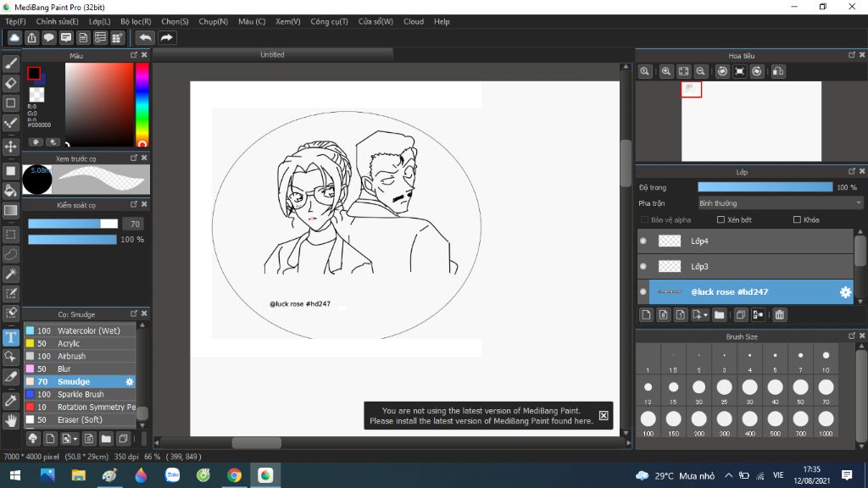Zoom in using the navigator magnifier plus
868x488 pixels.
666,72
